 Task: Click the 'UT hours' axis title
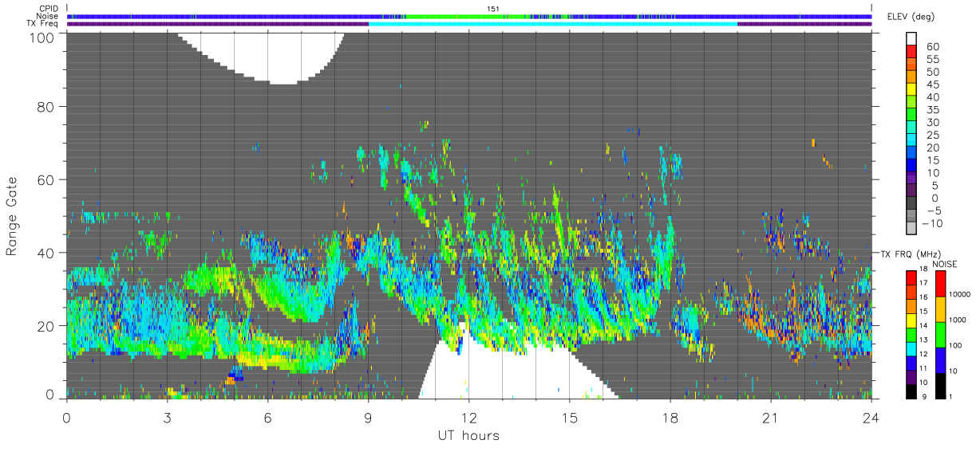[468, 436]
